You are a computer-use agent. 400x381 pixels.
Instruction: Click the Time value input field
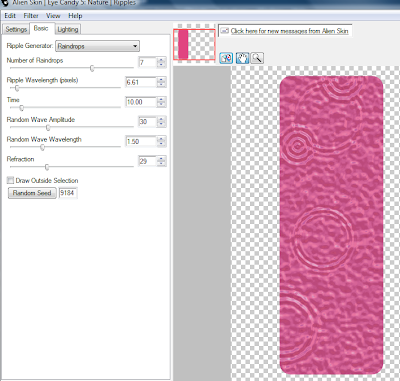[x=141, y=102]
